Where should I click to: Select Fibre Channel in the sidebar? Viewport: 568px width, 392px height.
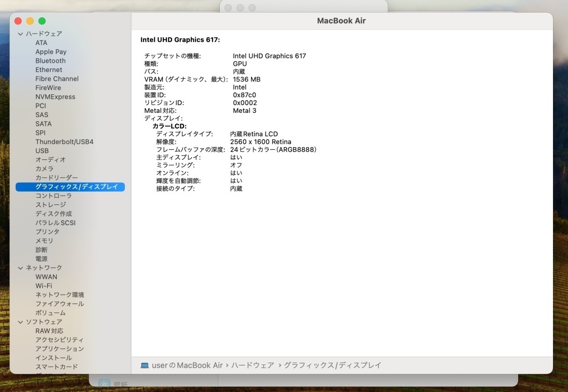point(57,79)
